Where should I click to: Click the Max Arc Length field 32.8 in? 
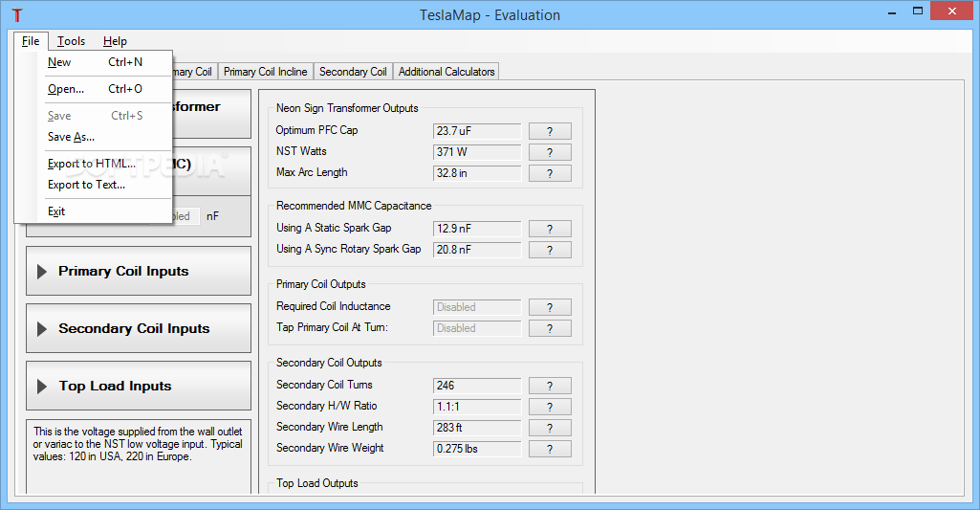[x=477, y=173]
